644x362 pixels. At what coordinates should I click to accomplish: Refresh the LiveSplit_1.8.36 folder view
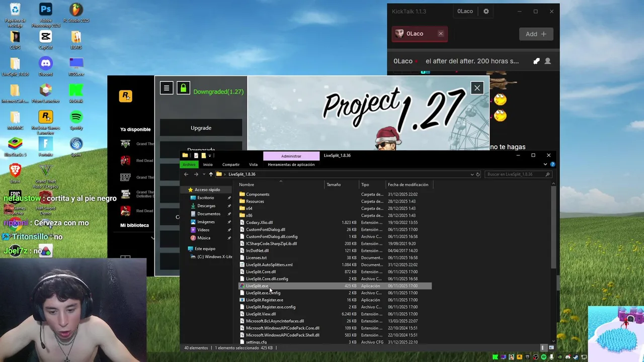(478, 174)
